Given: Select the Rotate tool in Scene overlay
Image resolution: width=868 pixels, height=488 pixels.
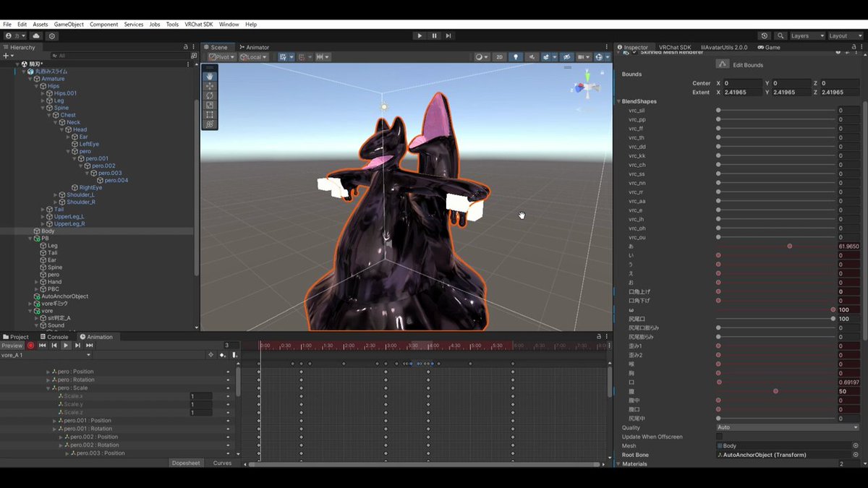Looking at the screenshot, I should [x=210, y=95].
